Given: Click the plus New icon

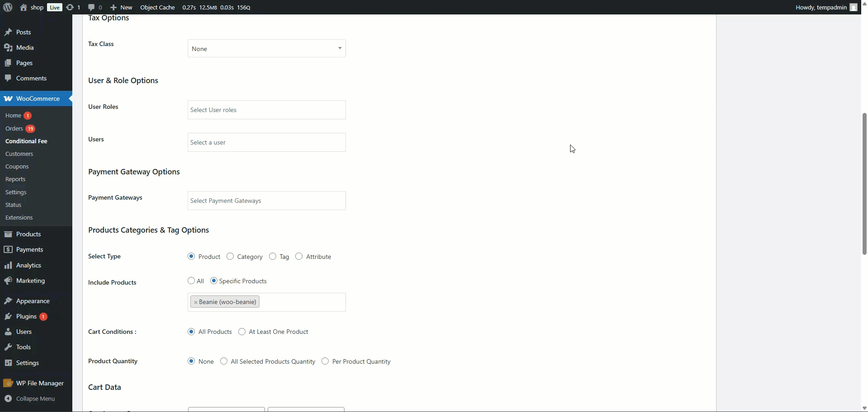Looking at the screenshot, I should click(x=113, y=7).
